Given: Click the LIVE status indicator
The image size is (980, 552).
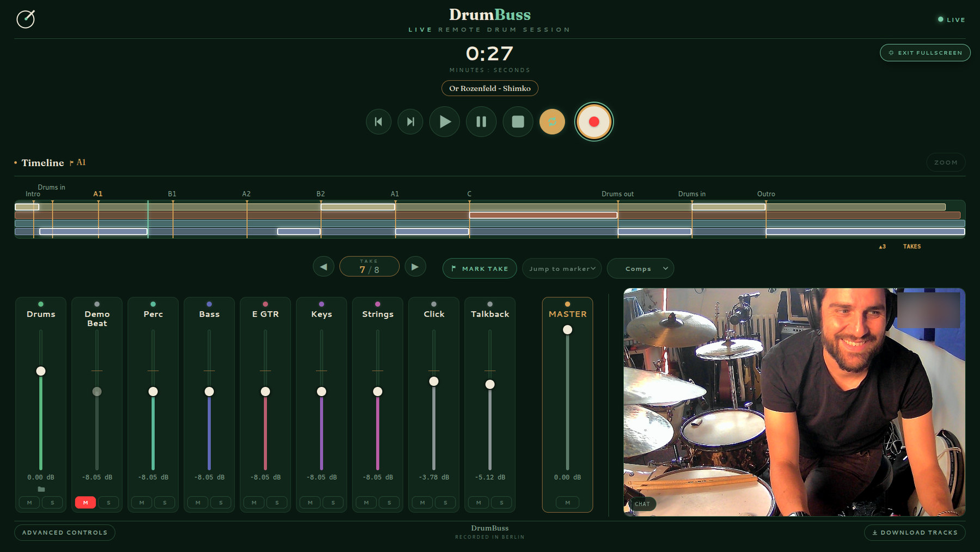Looking at the screenshot, I should (x=951, y=20).
